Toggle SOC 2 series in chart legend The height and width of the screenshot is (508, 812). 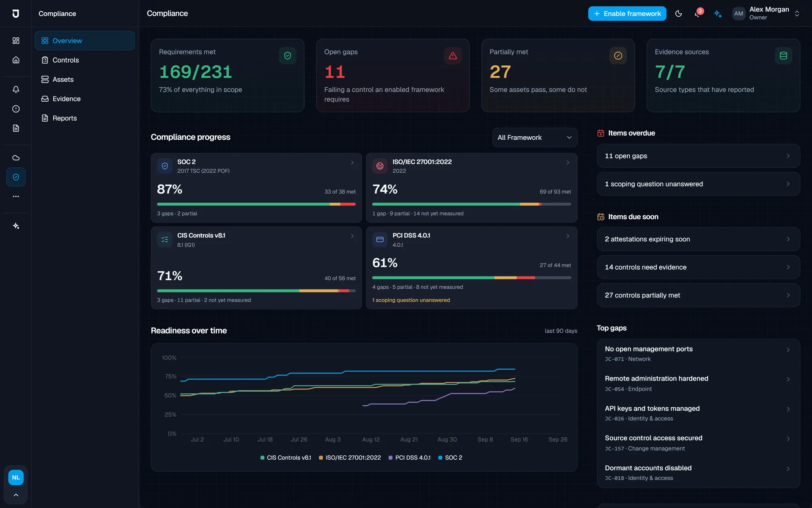(x=450, y=458)
